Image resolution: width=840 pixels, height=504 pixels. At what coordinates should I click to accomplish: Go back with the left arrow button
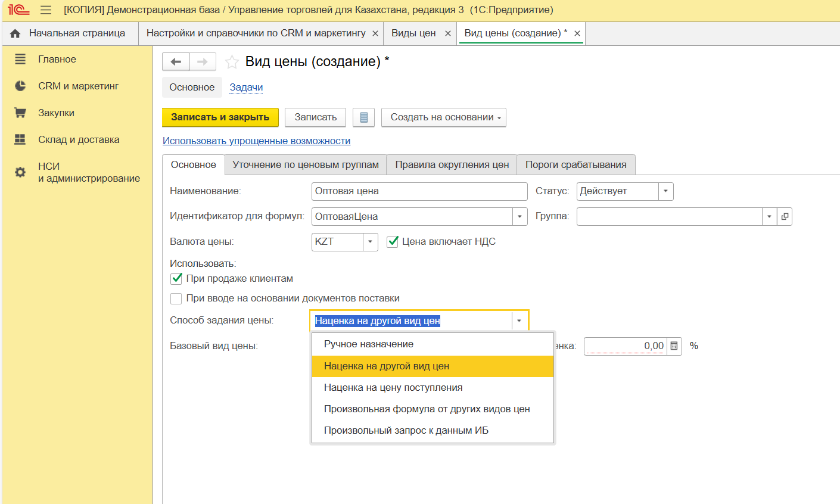click(x=176, y=62)
